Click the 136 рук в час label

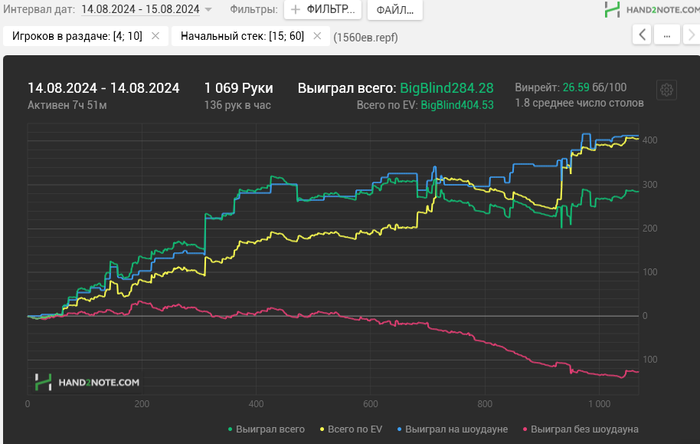238,105
